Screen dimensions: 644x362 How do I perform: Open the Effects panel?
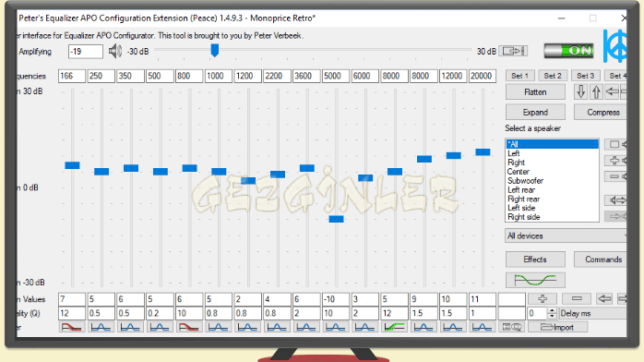click(x=535, y=259)
